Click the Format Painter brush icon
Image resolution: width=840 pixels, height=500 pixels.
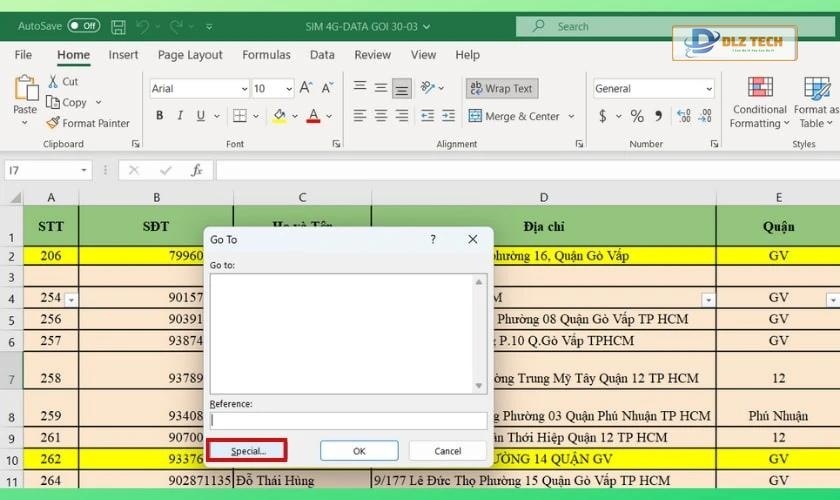tap(53, 123)
